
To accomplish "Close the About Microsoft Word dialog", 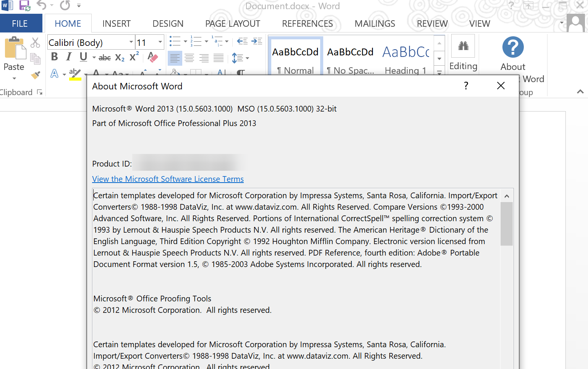I will click(x=501, y=86).
